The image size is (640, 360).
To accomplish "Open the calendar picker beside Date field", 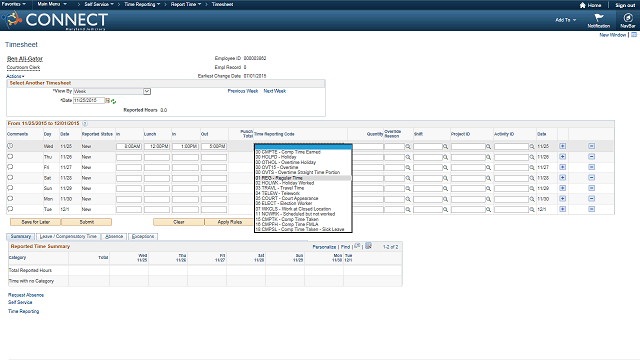I will 108,100.
